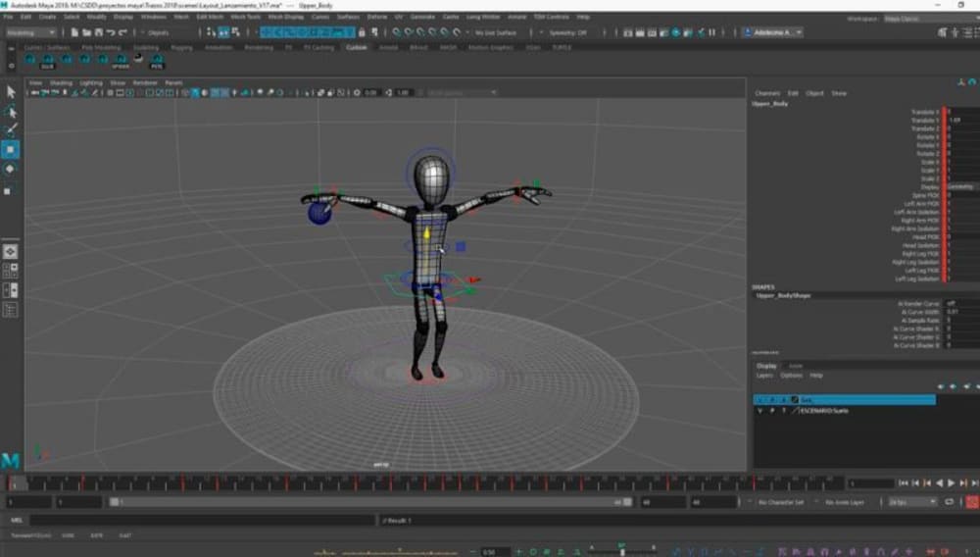Choose the Paint selection tool
Image resolution: width=980 pixels, height=557 pixels.
click(x=11, y=130)
